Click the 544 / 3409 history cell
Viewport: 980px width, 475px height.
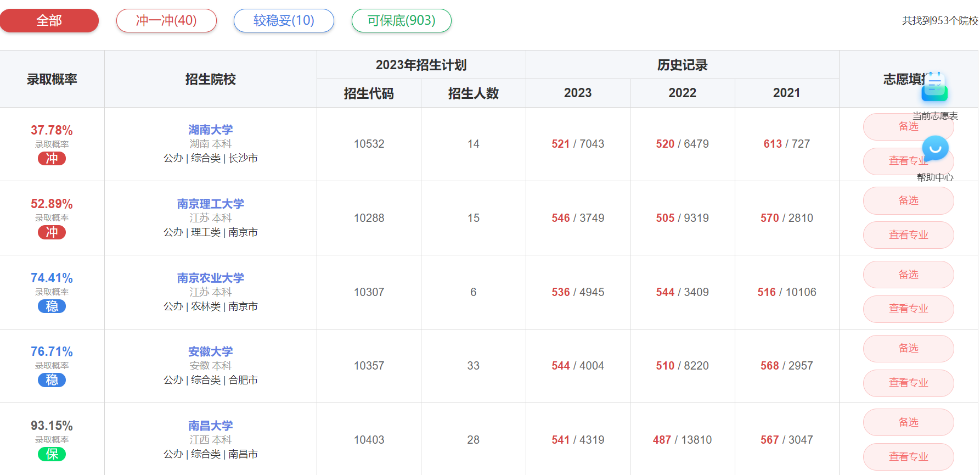[682, 292]
